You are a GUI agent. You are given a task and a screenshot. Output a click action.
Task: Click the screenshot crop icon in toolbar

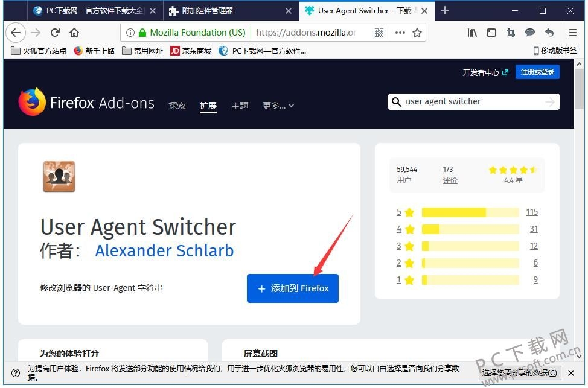click(510, 33)
